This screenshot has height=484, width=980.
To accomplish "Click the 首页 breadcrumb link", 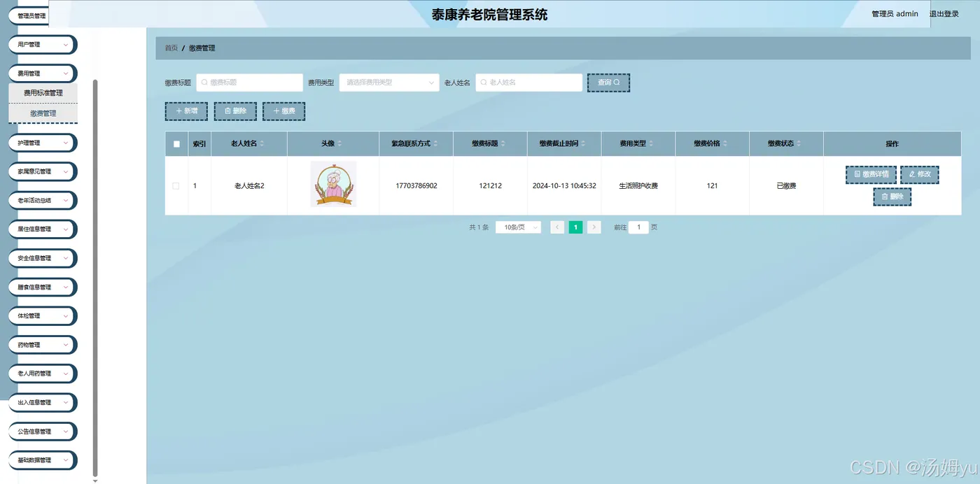I will (171, 48).
